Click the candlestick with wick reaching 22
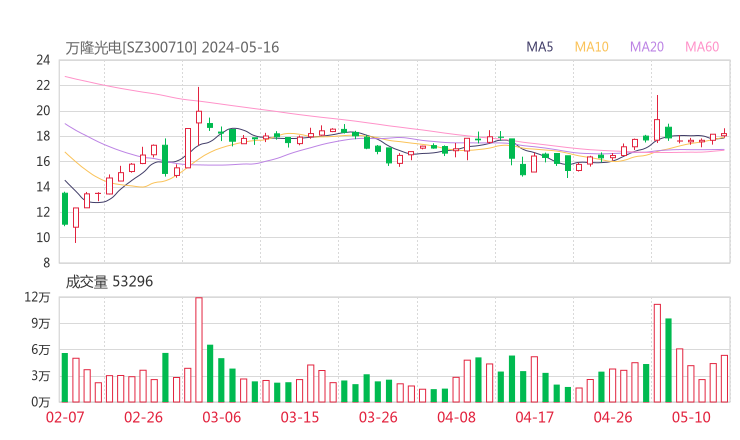The width and height of the screenshot is (740, 440). click(x=199, y=117)
